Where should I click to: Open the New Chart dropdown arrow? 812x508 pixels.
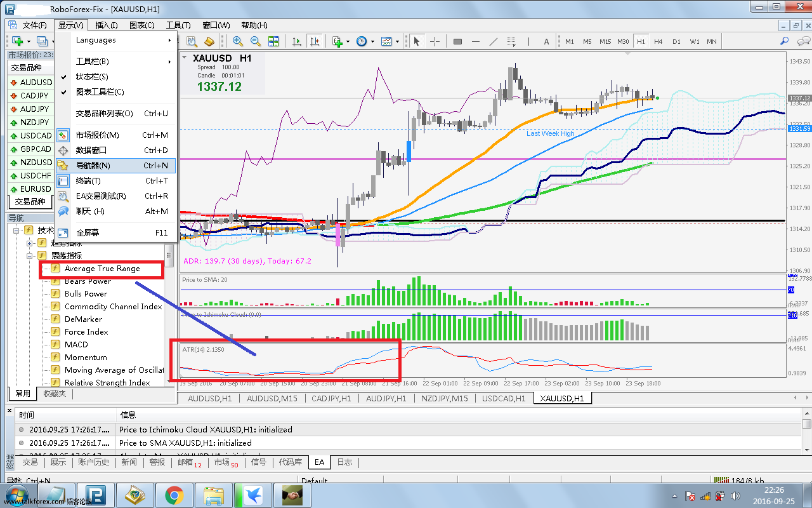[28, 41]
